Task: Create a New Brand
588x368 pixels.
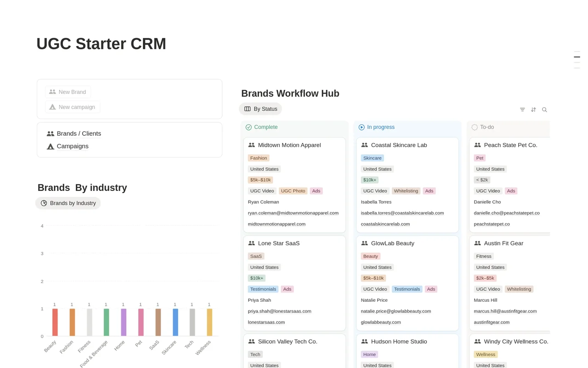Action: coord(68,92)
